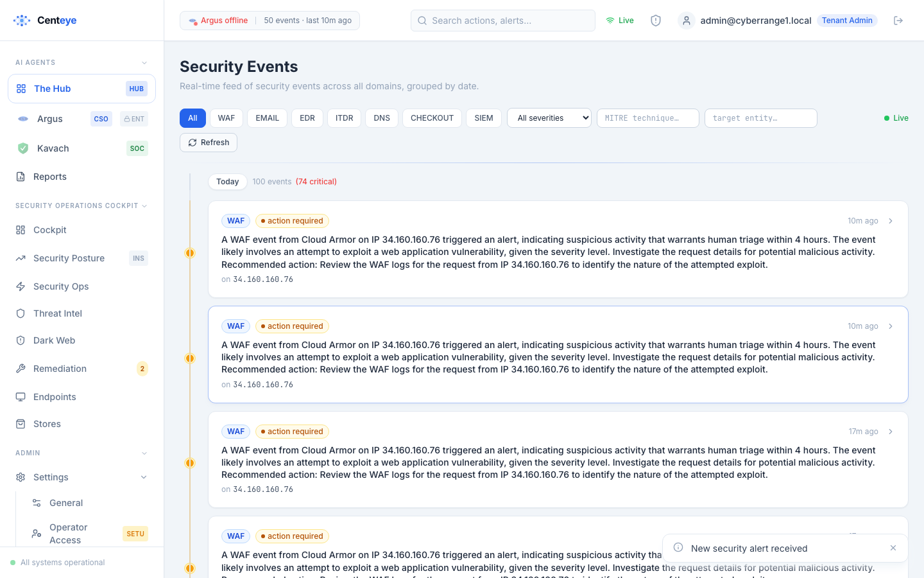Click the Centeye logo icon
The height and width of the screenshot is (578, 924).
click(22, 21)
